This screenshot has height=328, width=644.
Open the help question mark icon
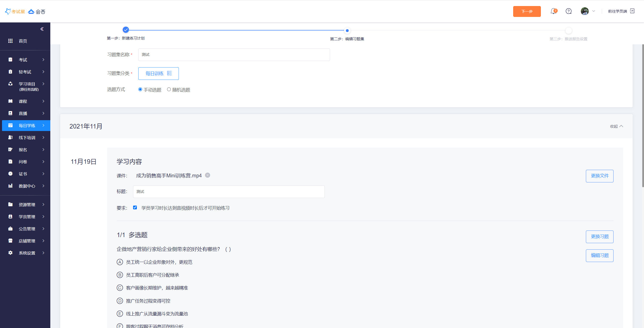(x=569, y=11)
